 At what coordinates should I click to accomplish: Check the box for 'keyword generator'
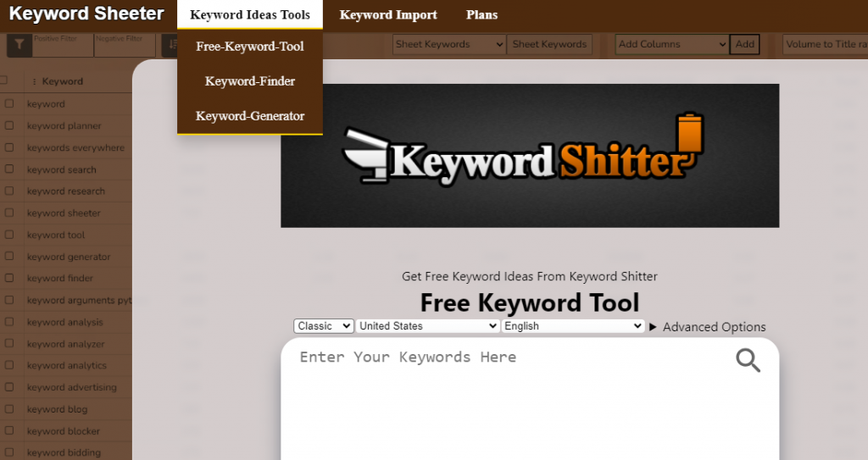point(9,257)
